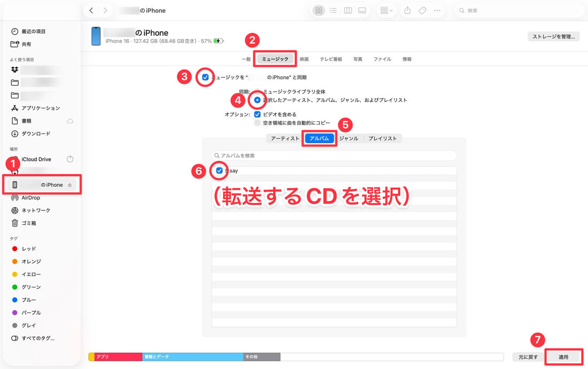Select the iPhone device in sidebar
The image size is (588, 369).
(x=41, y=185)
